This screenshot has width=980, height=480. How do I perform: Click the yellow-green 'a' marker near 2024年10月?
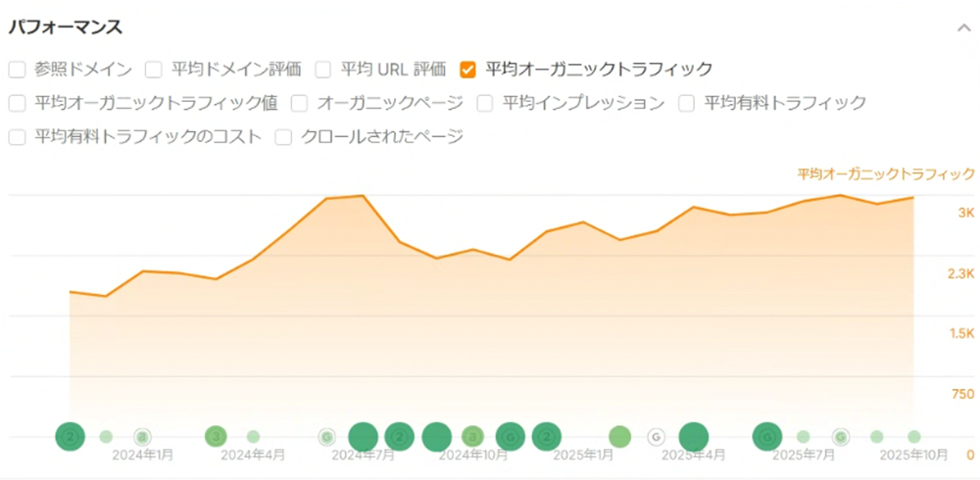(473, 437)
